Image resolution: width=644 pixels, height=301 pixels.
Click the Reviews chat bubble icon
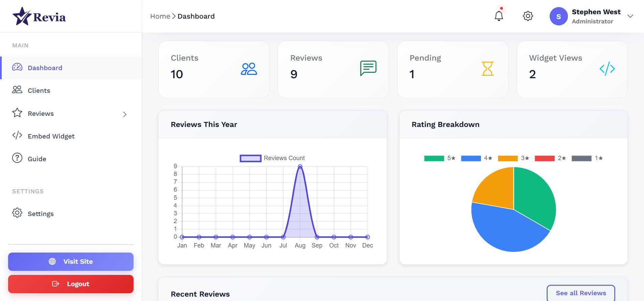click(368, 68)
